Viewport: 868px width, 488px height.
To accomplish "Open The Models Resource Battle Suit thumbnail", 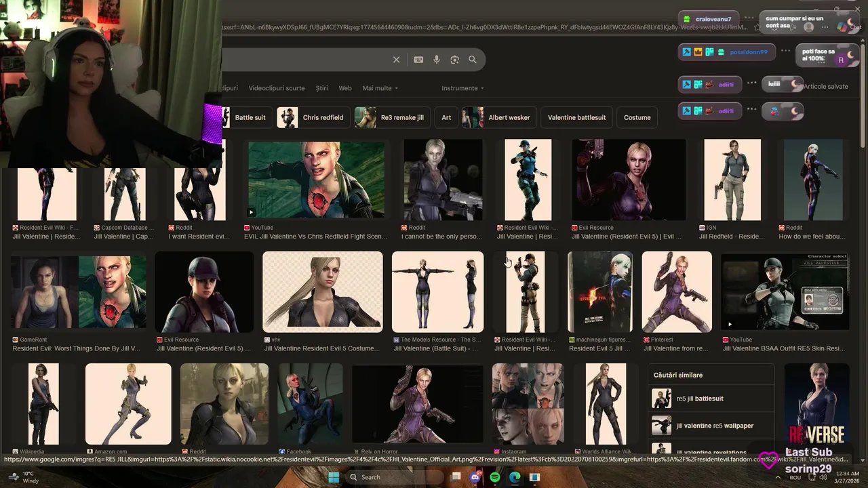I will 437,291.
